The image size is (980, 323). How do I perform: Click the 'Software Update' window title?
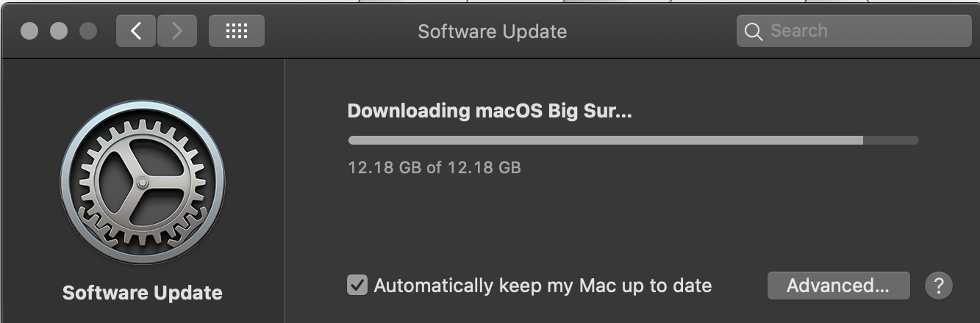[x=493, y=32]
